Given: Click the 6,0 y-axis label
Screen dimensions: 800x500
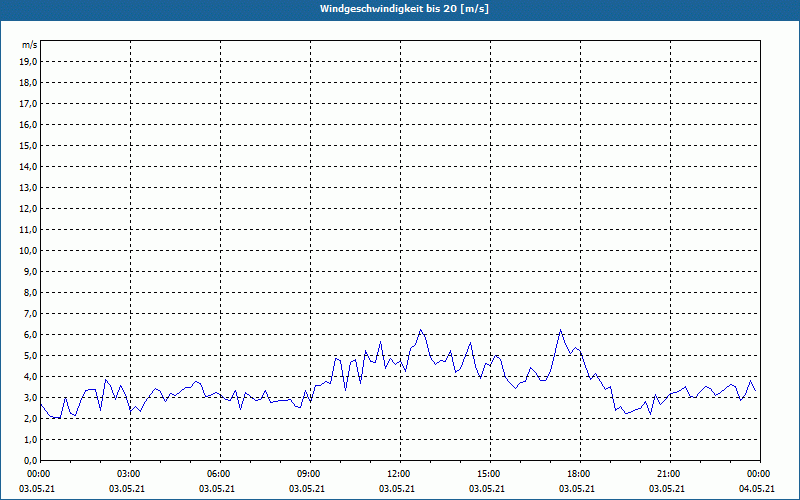Looking at the screenshot, I should (x=31, y=334).
